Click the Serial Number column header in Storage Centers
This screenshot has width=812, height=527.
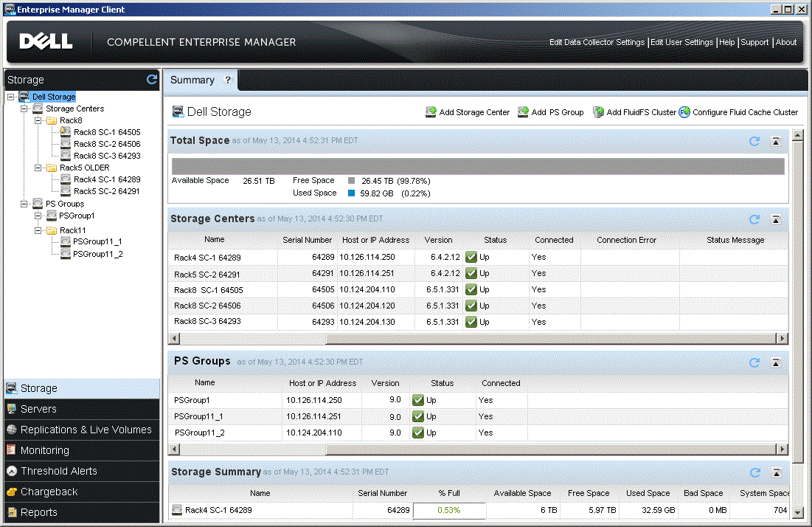[x=307, y=240]
